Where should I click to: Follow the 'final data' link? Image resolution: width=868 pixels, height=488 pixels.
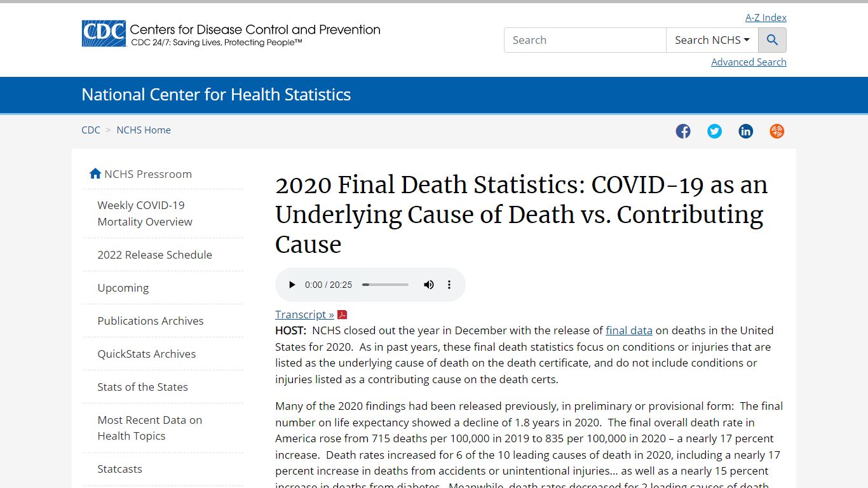coord(629,330)
